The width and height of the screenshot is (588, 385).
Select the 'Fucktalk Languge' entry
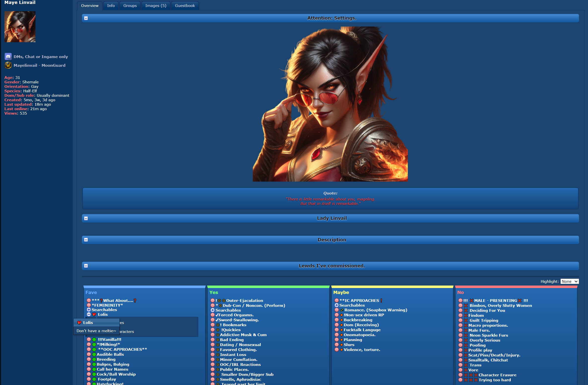tap(362, 330)
